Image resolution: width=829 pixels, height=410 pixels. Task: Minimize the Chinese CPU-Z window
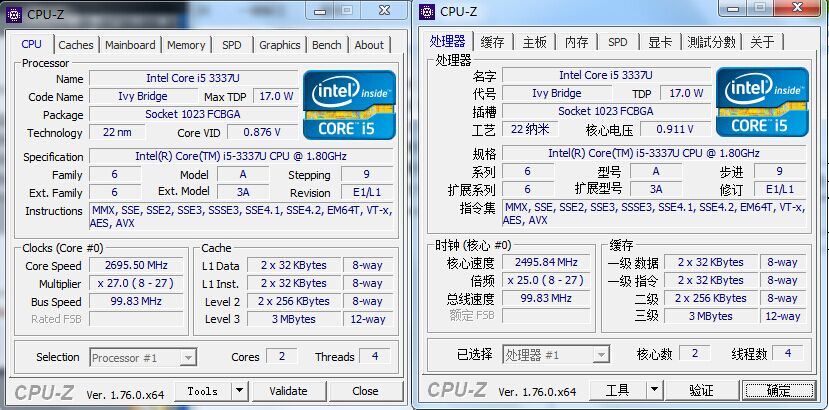pyautogui.click(x=732, y=7)
